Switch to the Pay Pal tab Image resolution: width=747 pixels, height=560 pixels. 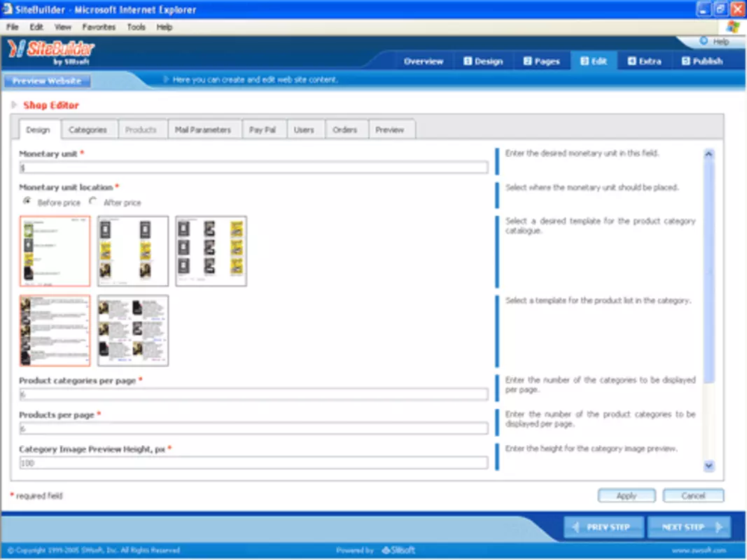(x=263, y=129)
